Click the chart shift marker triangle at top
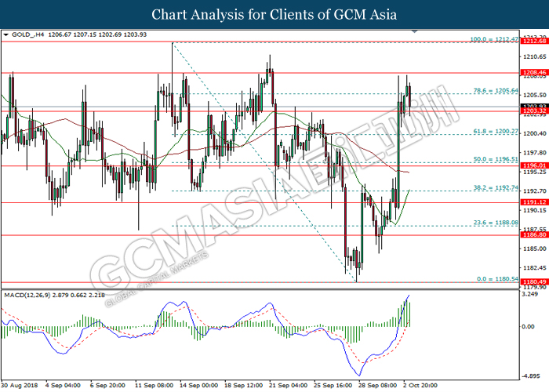The image size is (549, 392). click(x=415, y=31)
